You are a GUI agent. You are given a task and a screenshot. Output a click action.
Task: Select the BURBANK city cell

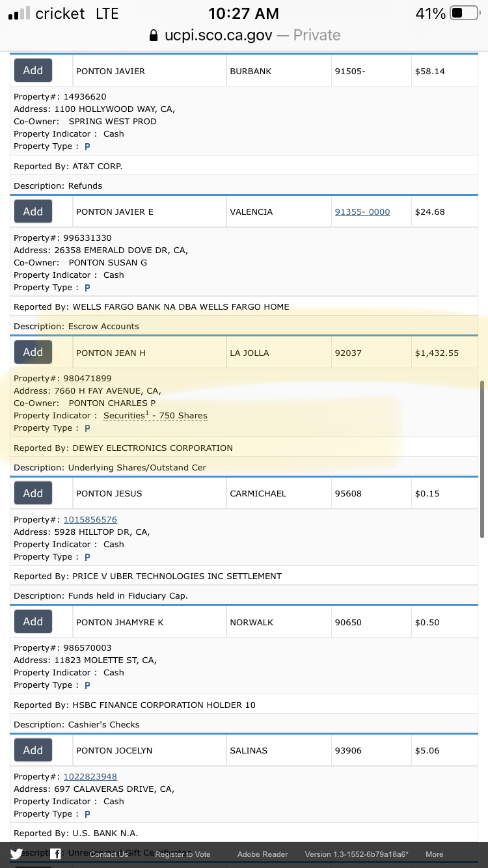(x=278, y=71)
